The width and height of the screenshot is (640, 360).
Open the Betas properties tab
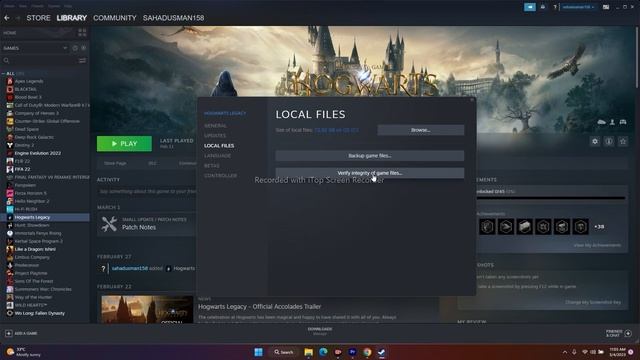tap(211, 166)
